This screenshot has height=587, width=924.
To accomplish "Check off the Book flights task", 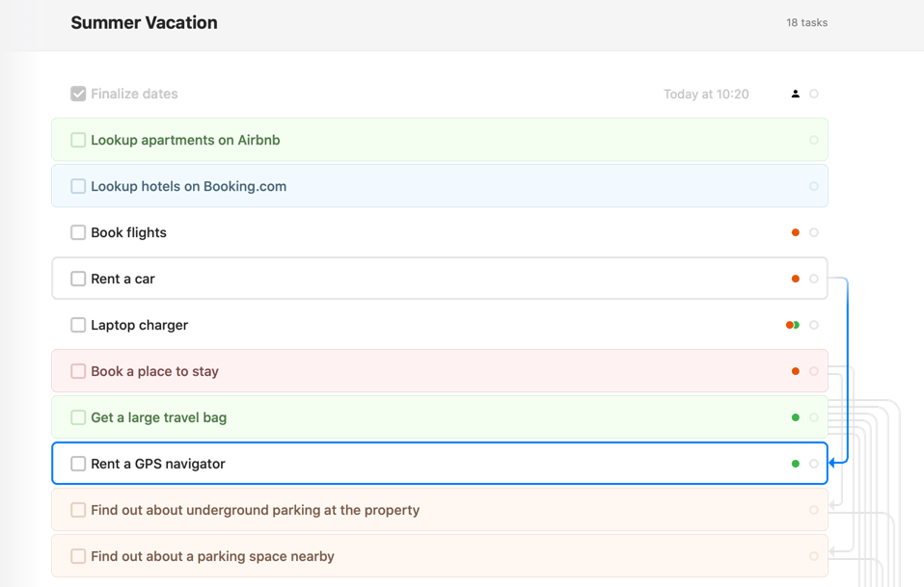I will 78,232.
